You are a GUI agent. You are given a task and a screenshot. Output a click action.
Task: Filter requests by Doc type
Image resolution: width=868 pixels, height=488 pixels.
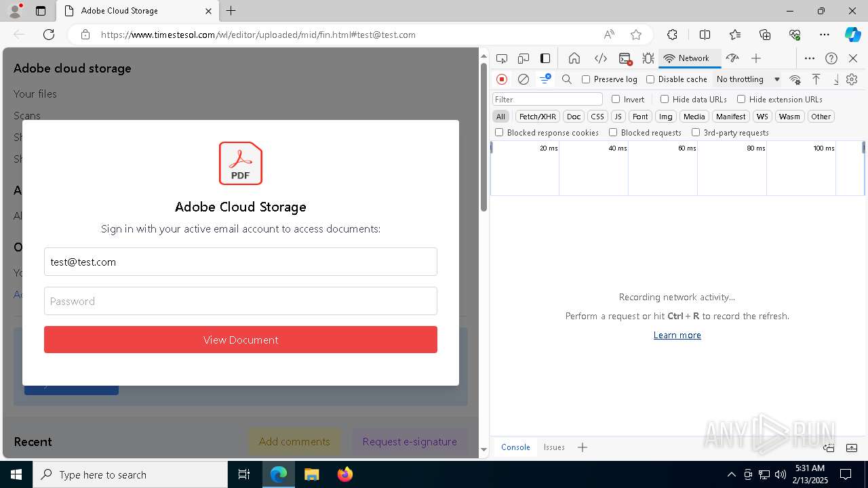(574, 117)
